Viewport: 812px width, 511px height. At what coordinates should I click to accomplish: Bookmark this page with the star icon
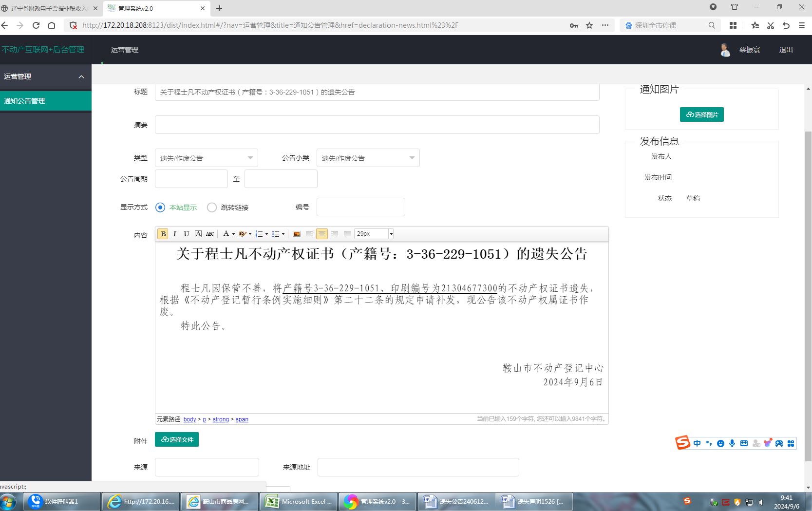click(589, 25)
